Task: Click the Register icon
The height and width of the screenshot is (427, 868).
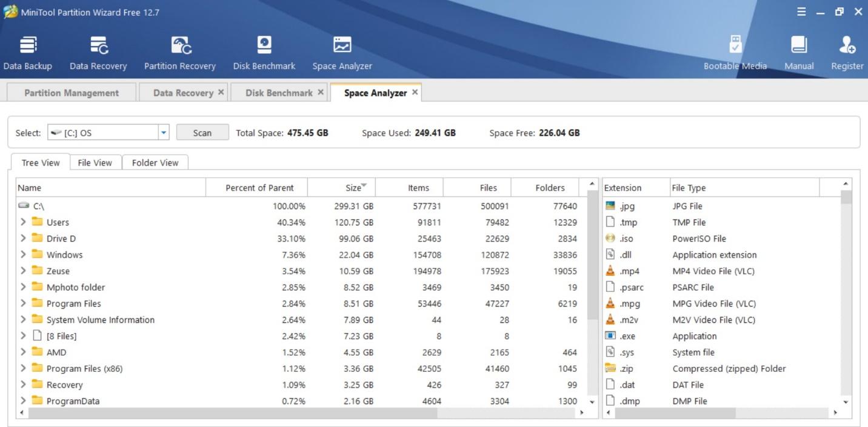Action: coord(847,45)
